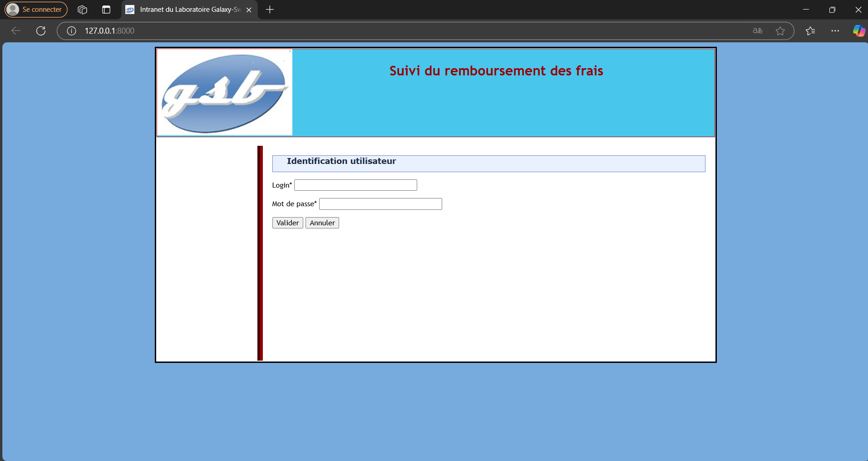
Task: Reload the page with the refresh icon
Action: pos(41,31)
